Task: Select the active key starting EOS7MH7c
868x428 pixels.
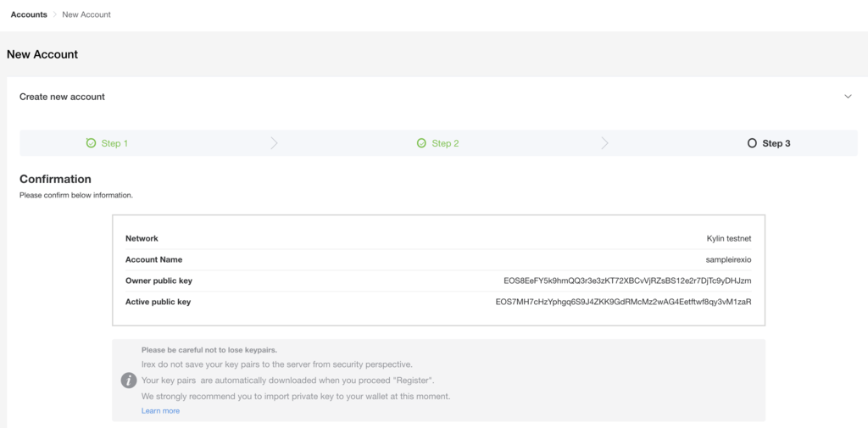Action: coord(623,302)
